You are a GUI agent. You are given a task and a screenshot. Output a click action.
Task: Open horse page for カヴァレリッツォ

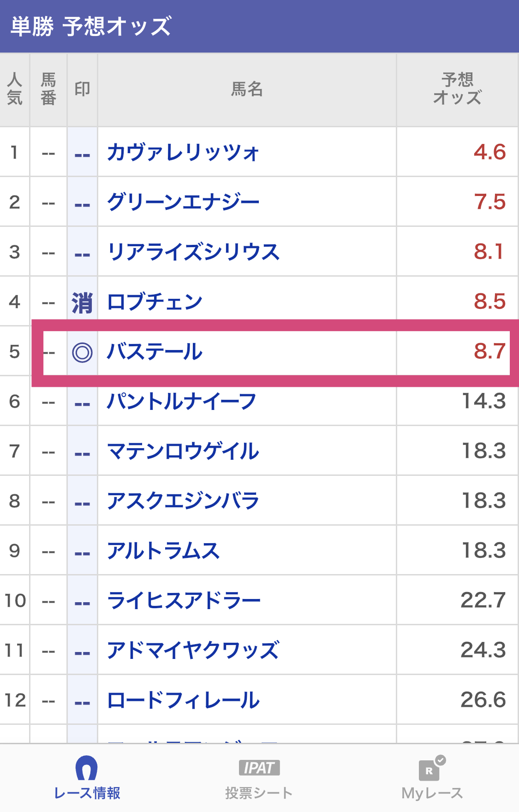tap(183, 153)
